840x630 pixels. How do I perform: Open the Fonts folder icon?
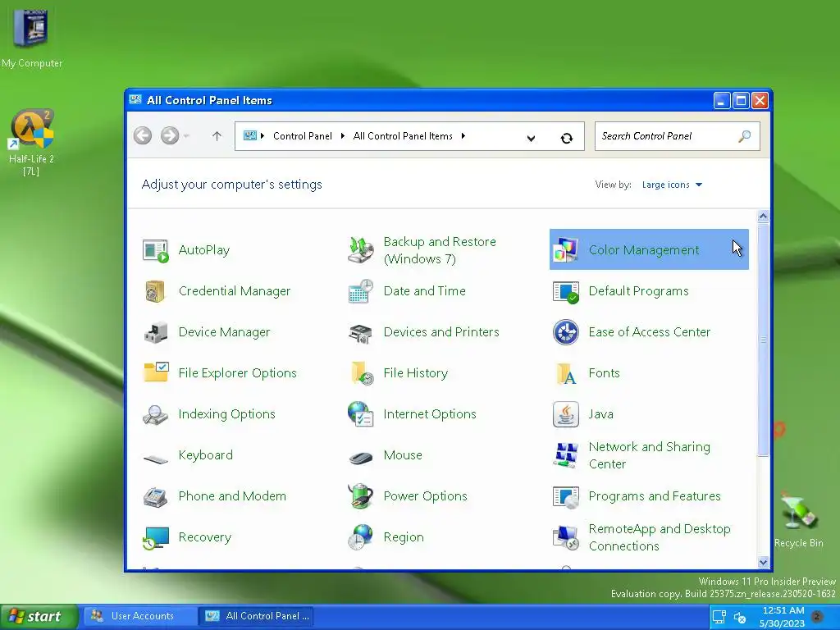566,373
